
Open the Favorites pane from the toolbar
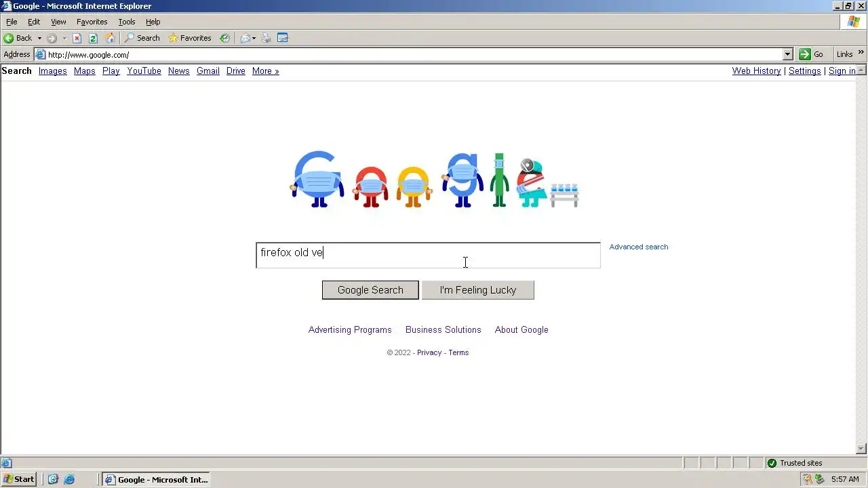[190, 38]
